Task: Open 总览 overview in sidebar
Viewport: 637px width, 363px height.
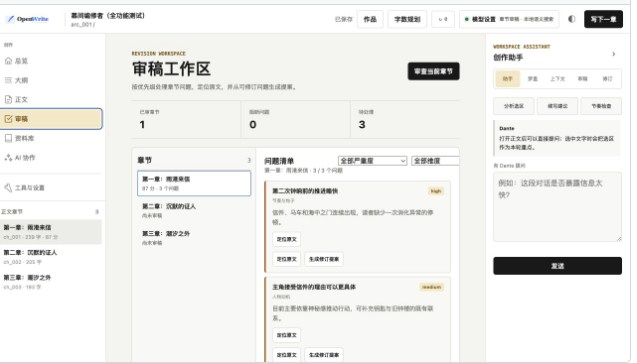Action: click(51, 61)
